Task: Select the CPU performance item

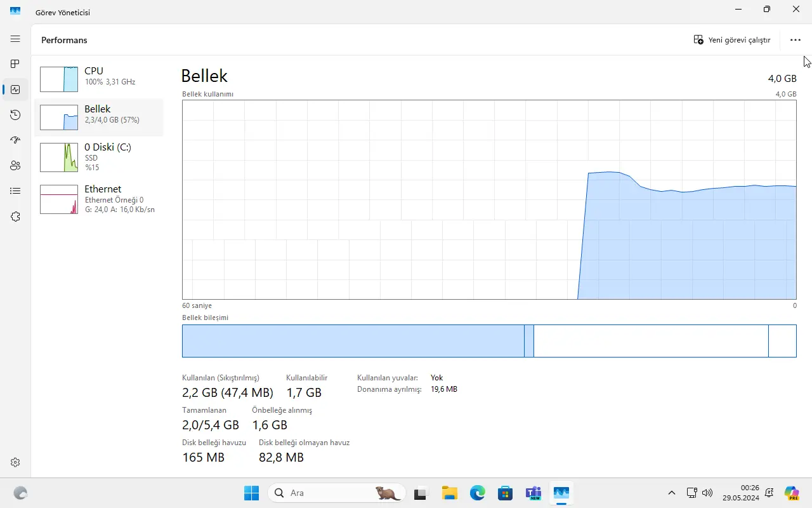Action: pyautogui.click(x=99, y=79)
